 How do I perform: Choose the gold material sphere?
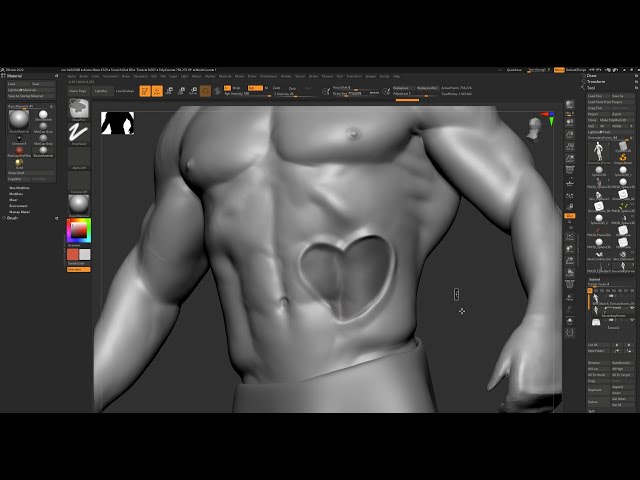pos(19,163)
